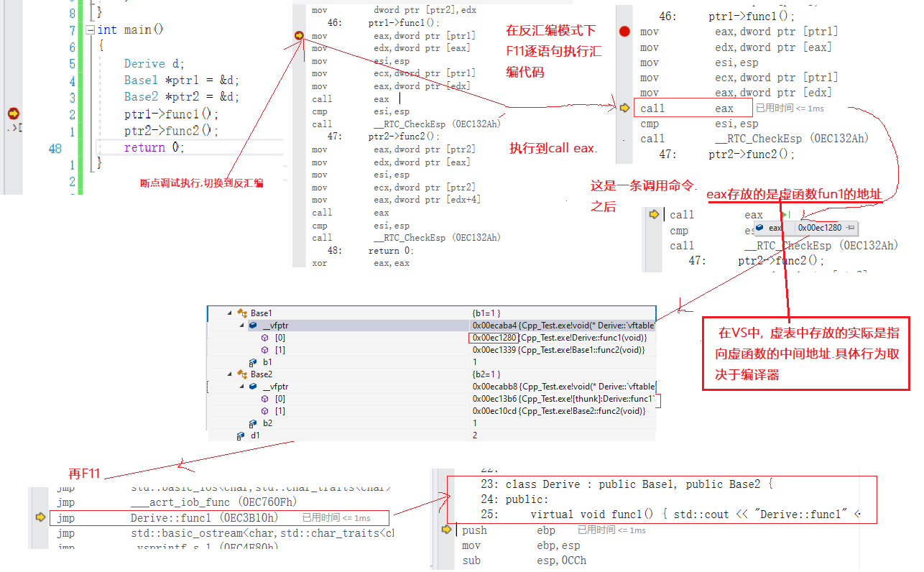The width and height of the screenshot is (924, 572).
Task: Click the breakpoint marker on ptr1->func1() source line
Action: (13, 114)
